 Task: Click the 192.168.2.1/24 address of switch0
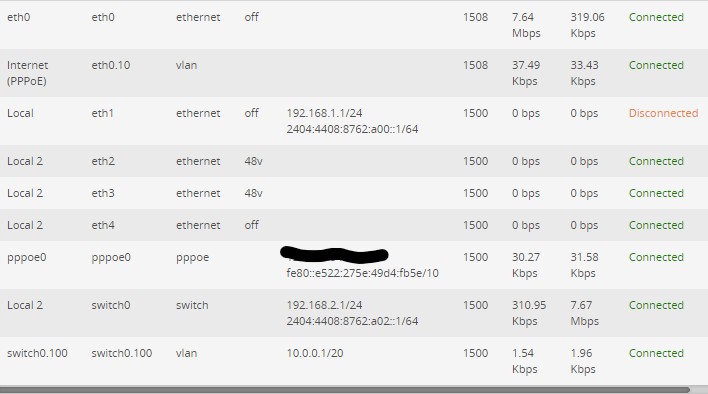[324, 305]
